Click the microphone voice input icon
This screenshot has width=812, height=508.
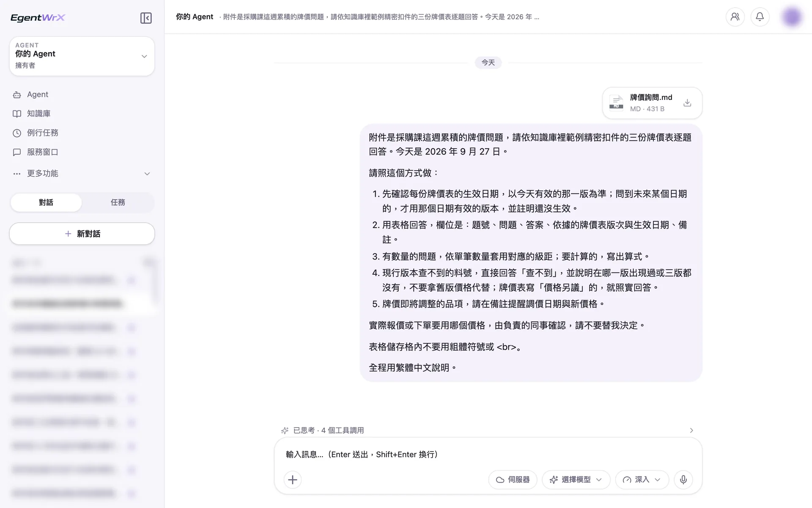tap(683, 480)
